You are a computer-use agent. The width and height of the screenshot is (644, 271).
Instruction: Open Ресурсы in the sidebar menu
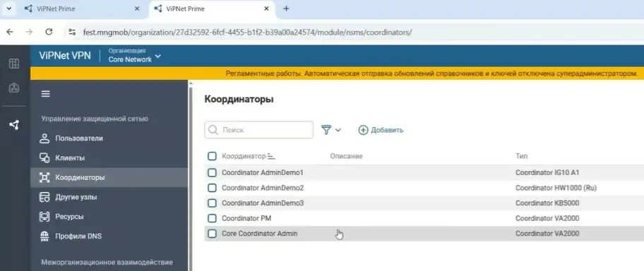(x=109, y=217)
